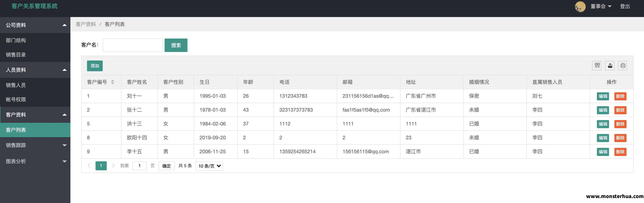This screenshot has width=644, height=203.
Task: Collapse the 公司资料 menu section
Action: coord(35,25)
